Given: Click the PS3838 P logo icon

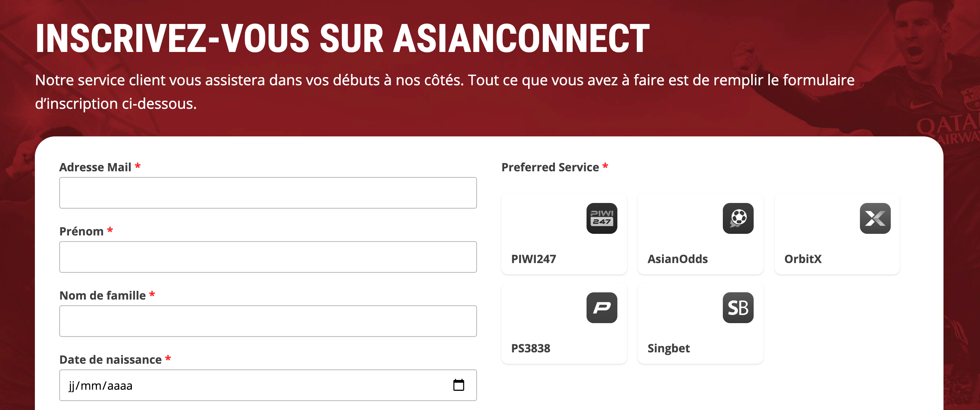Looking at the screenshot, I should (602, 308).
